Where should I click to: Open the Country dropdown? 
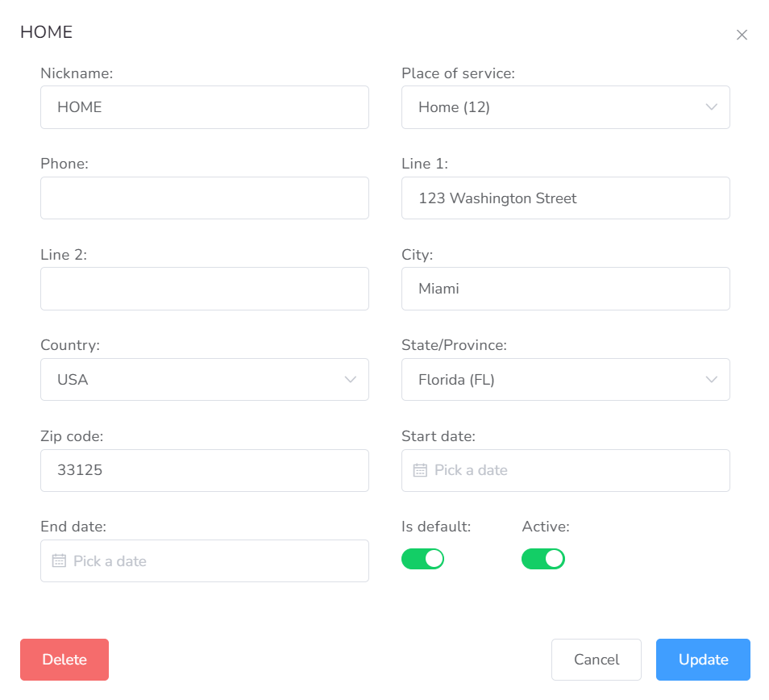(204, 380)
